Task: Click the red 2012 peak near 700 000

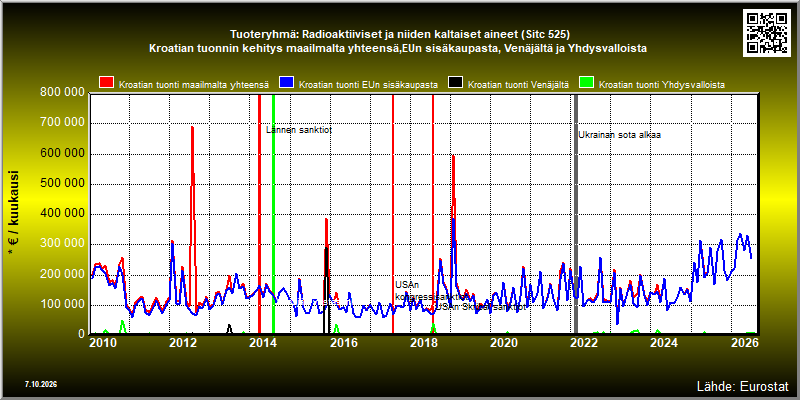Action: pos(192,128)
